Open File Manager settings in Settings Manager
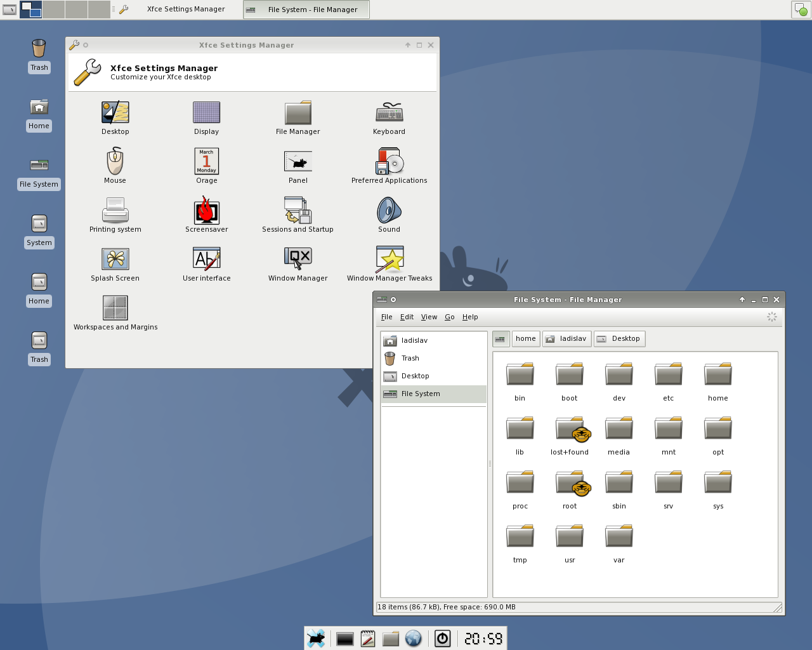The height and width of the screenshot is (650, 812). tap(298, 118)
